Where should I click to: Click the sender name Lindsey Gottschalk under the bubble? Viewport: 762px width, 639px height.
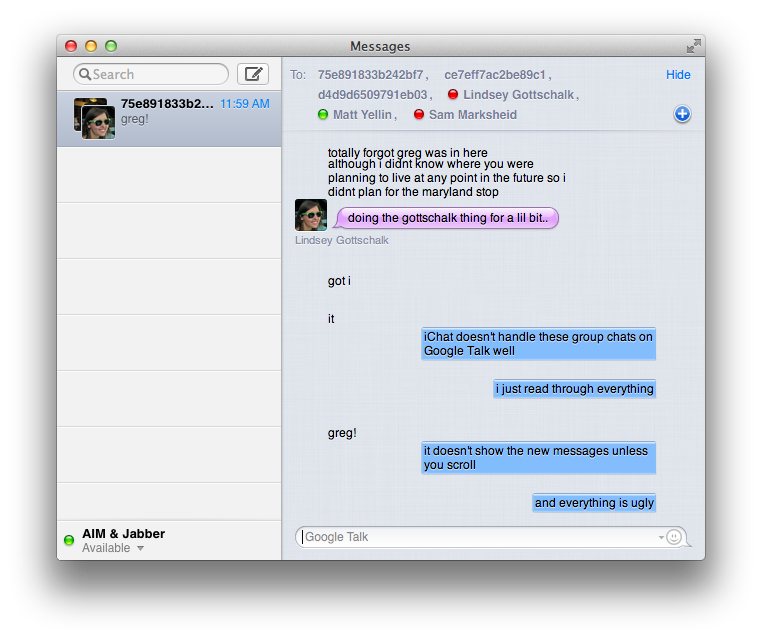(x=342, y=241)
